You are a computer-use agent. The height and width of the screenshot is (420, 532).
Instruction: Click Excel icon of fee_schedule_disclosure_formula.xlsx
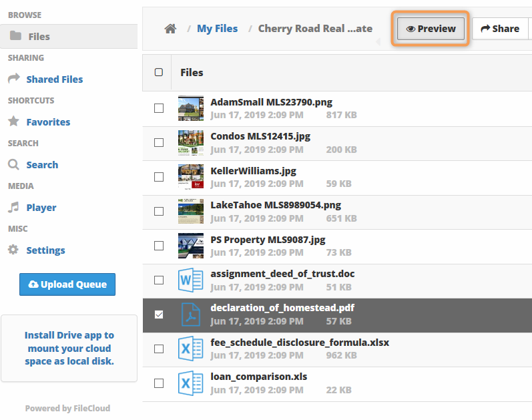coord(191,349)
